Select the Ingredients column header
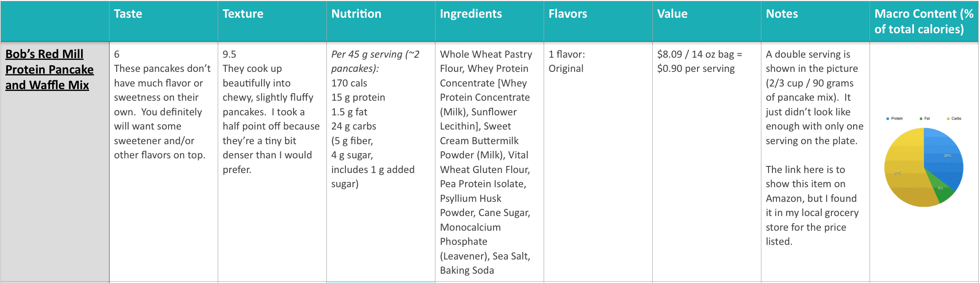The height and width of the screenshot is (283, 980). 471,14
